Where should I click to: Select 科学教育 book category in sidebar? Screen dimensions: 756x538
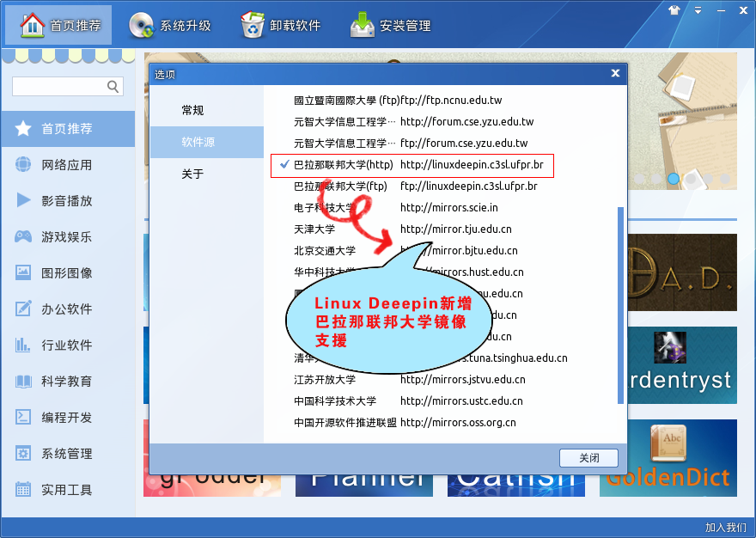[68, 382]
